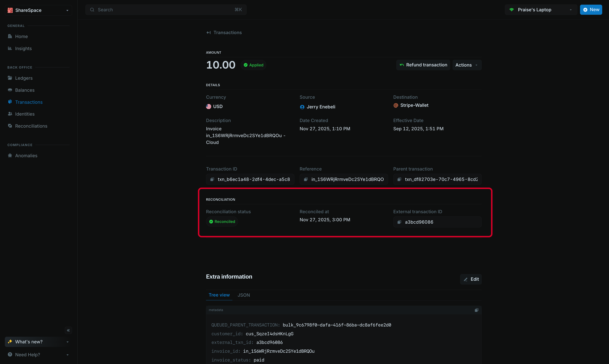This screenshot has height=364, width=609.
Task: Collapse the sidebar with double-chevron icon
Action: 68,330
